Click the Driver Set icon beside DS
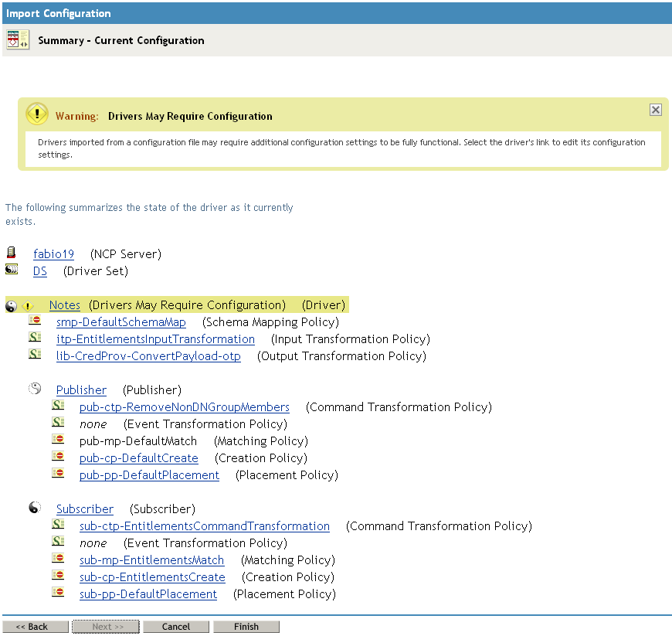Viewport: 672px width, 636px height. pyautogui.click(x=12, y=270)
